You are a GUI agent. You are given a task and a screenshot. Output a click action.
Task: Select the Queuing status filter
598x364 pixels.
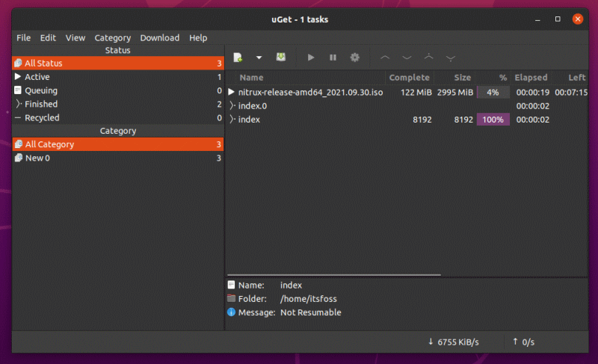click(x=118, y=90)
